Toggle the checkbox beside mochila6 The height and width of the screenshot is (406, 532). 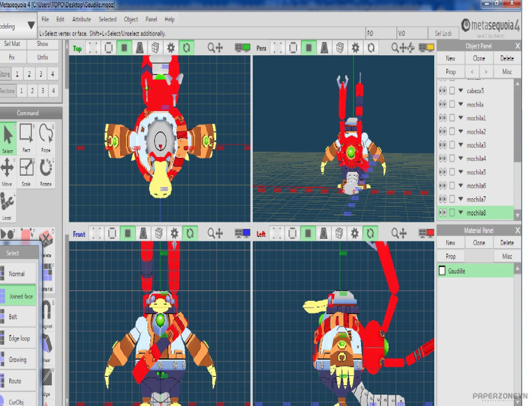[x=452, y=186]
